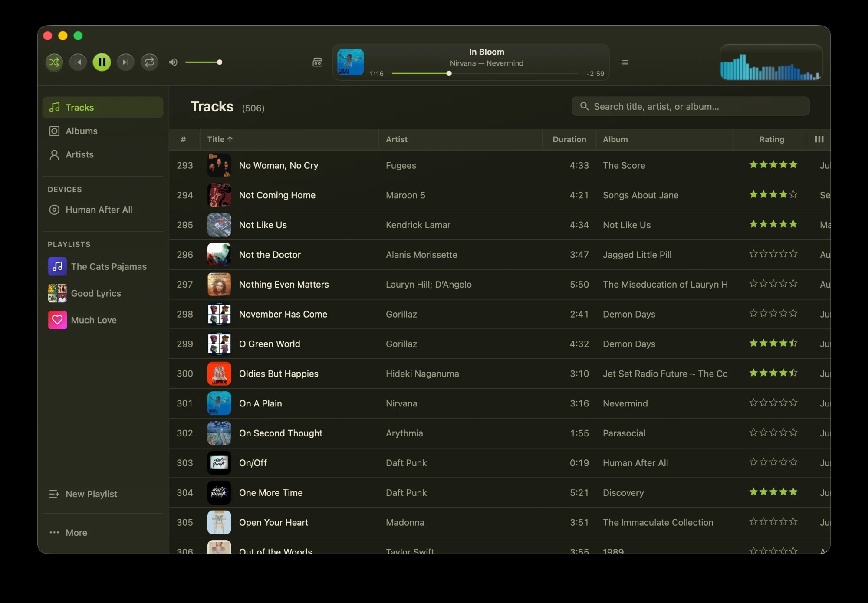Change star rating of One More Time
Screen dimensions: 868x603
click(x=773, y=492)
